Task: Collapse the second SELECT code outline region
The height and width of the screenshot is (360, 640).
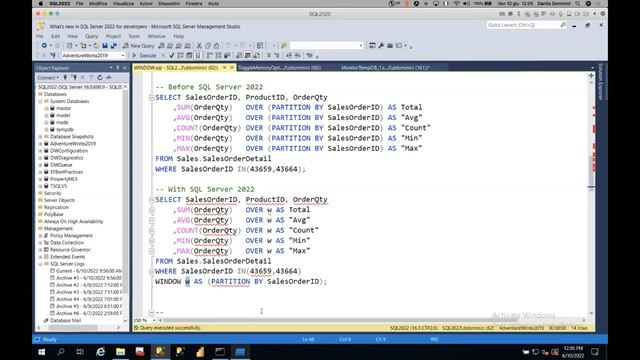Action: pos(151,200)
